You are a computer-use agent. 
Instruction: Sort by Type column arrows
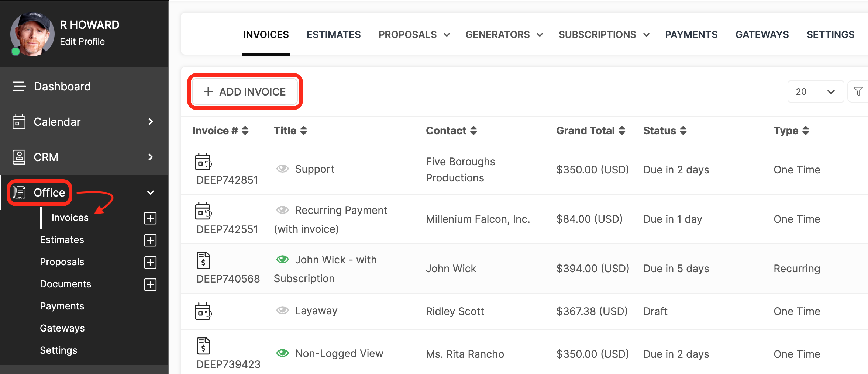(x=806, y=131)
